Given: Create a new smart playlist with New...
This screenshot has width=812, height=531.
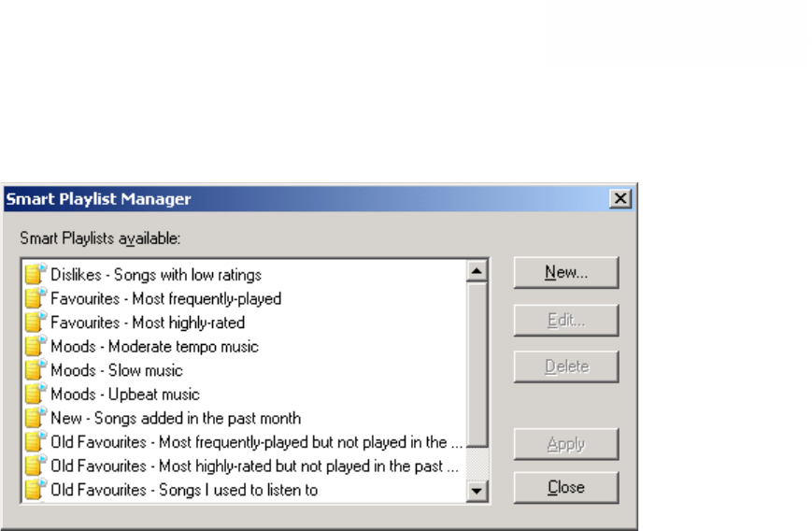Looking at the screenshot, I should [566, 272].
